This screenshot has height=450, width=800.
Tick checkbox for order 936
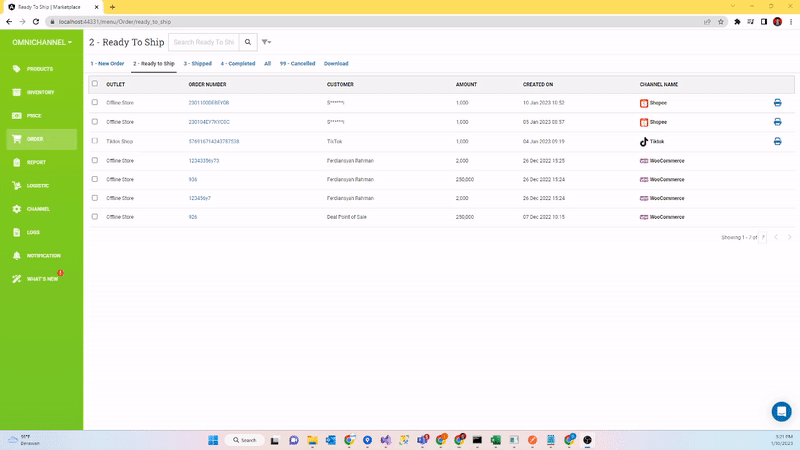pos(94,179)
